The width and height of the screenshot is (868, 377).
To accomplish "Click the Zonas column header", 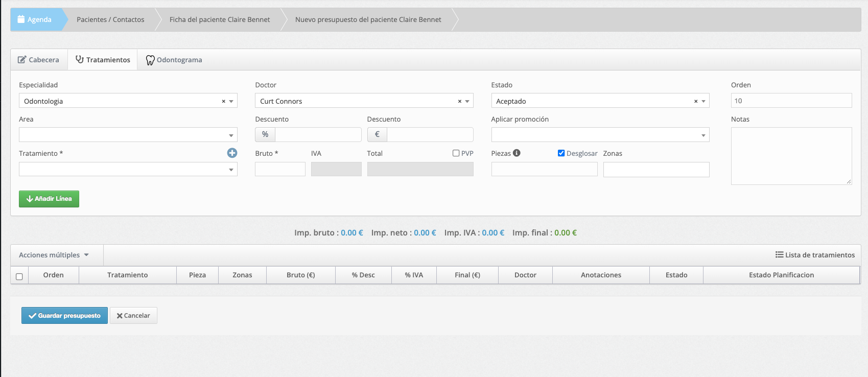I will [242, 275].
